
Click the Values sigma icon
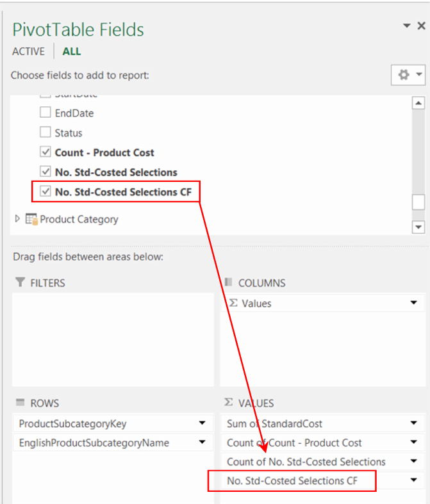tap(229, 403)
